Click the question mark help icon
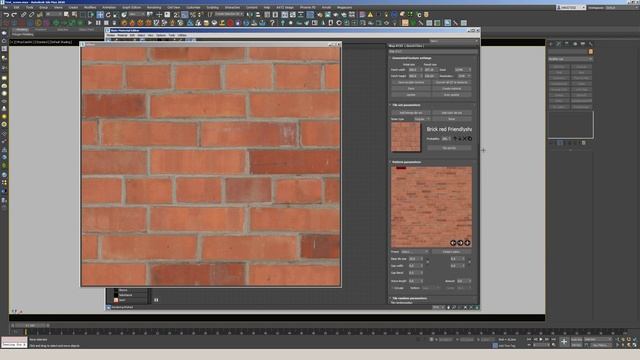This screenshot has width=640, height=360. 272,23
